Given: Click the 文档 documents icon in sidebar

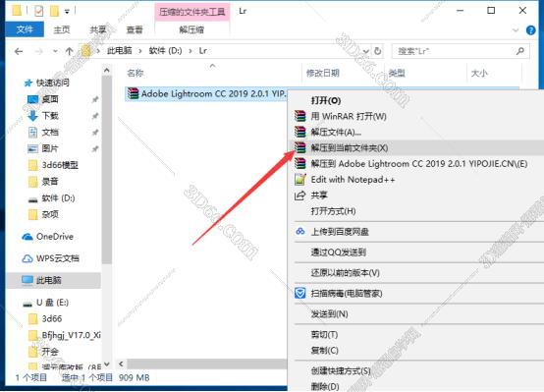Looking at the screenshot, I should tap(32, 132).
